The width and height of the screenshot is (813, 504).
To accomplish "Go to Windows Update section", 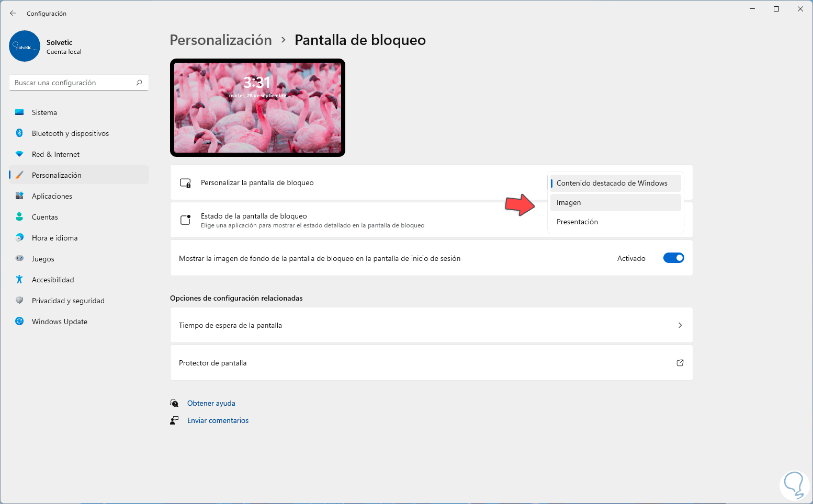I will point(79,322).
